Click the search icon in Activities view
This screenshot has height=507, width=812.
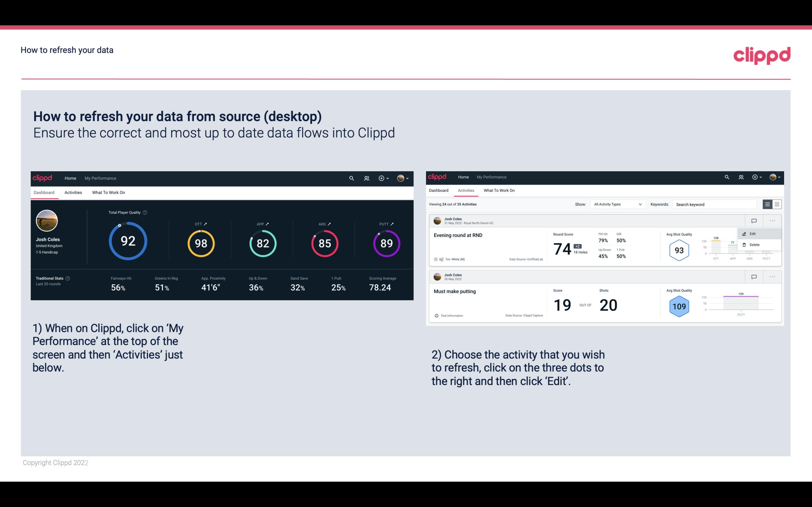coord(726,177)
